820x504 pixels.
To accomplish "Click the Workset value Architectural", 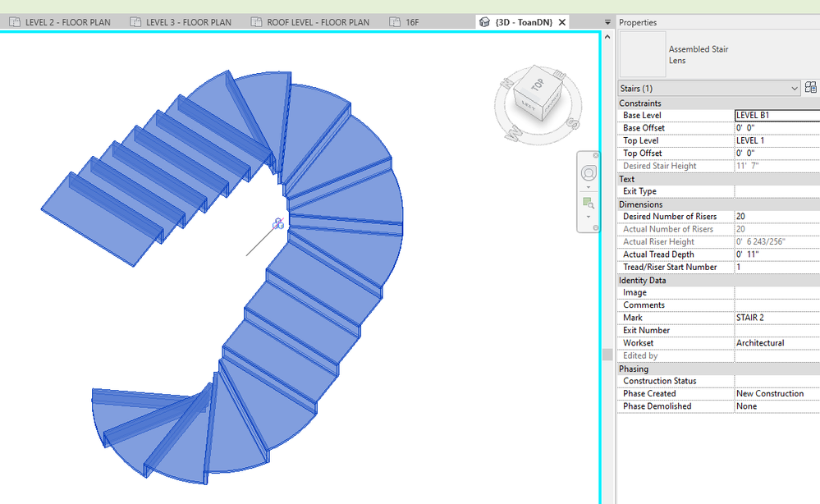I will click(x=777, y=343).
